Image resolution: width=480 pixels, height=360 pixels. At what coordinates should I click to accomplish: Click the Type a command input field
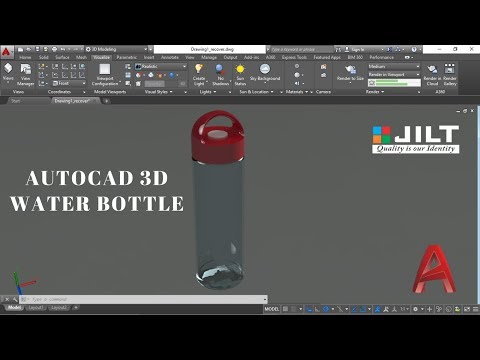(143, 299)
